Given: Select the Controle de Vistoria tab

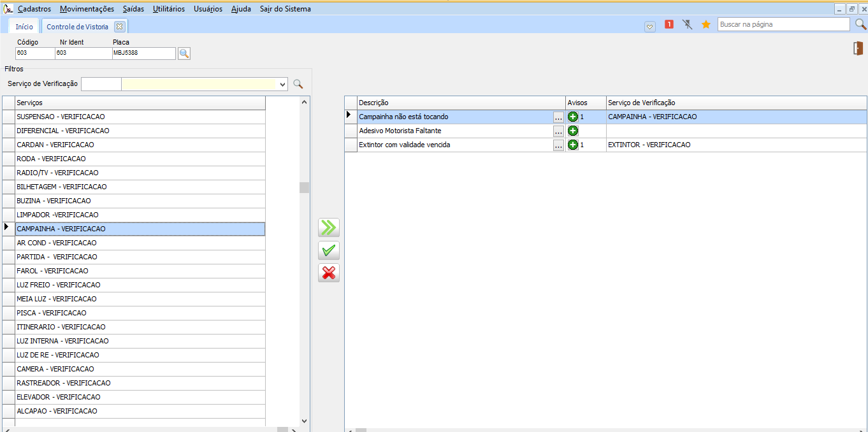Looking at the screenshot, I should 78,27.
